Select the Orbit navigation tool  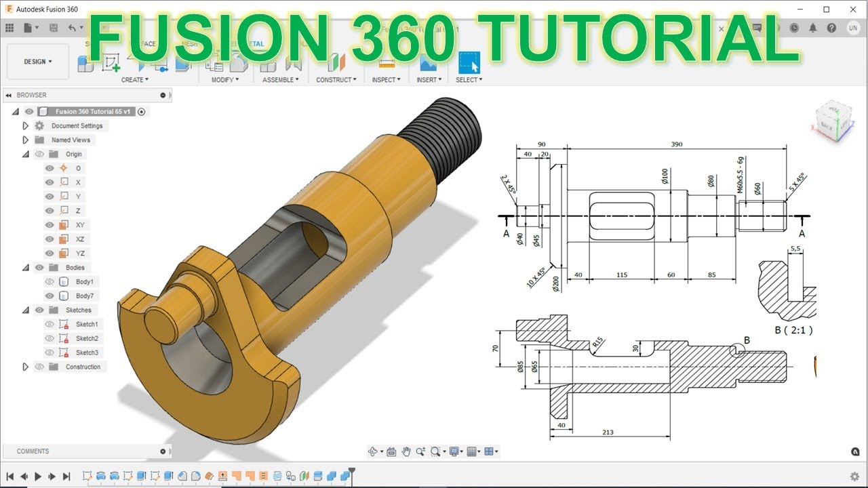click(373, 451)
